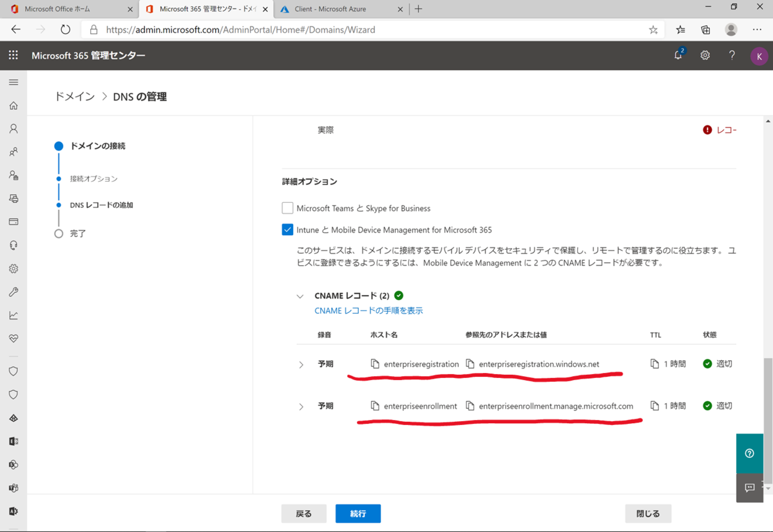Click Microsoft 365 管理センター header title
This screenshot has height=532, width=773.
point(88,55)
